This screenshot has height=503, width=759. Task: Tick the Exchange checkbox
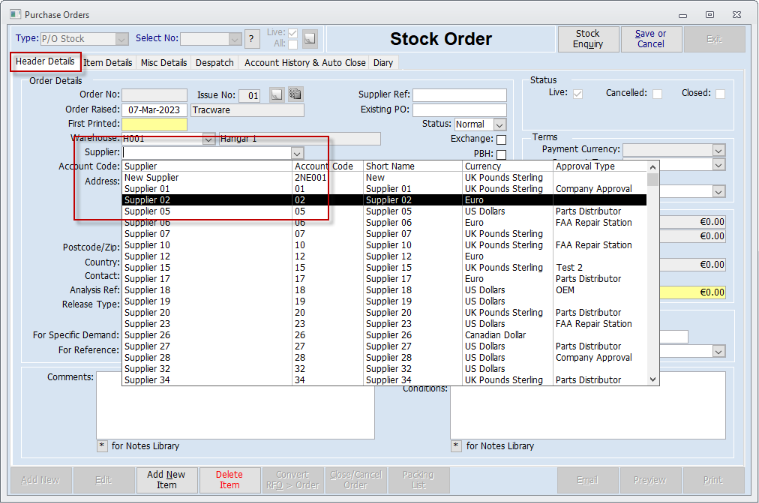tap(501, 139)
